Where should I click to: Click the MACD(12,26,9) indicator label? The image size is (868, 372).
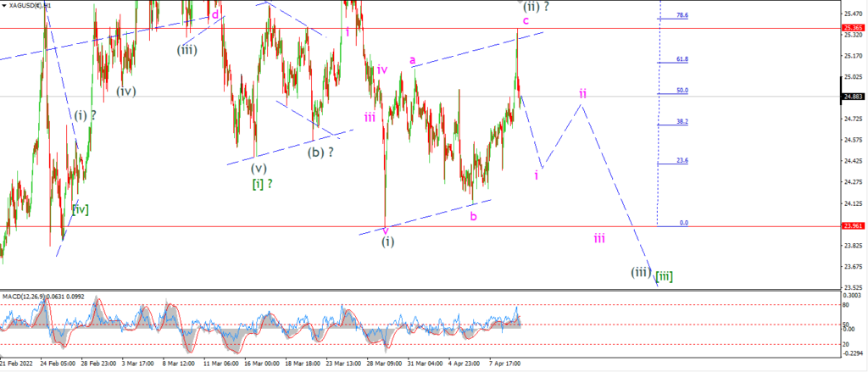click(34, 297)
